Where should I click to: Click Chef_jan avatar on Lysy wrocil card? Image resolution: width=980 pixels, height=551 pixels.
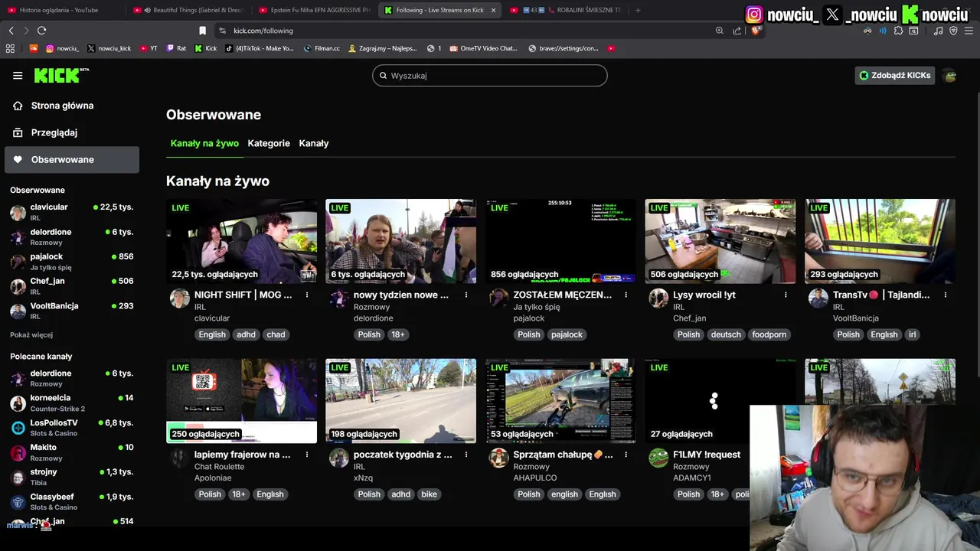pos(658,298)
